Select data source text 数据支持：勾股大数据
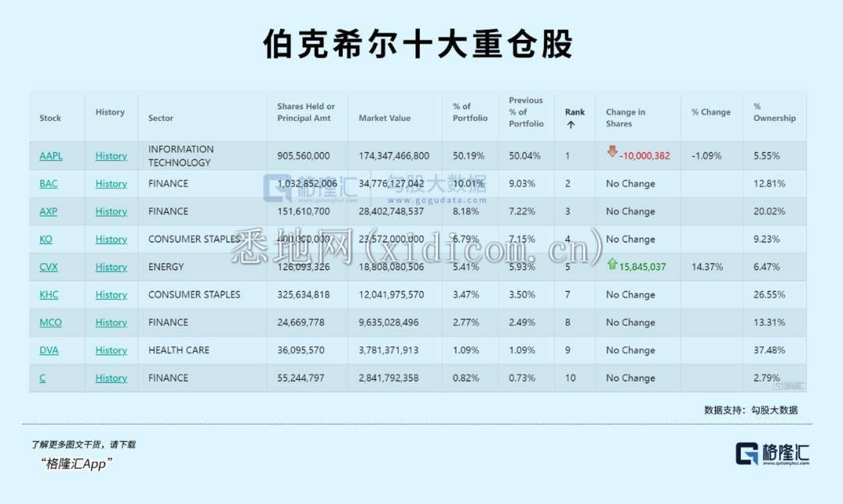The width and height of the screenshot is (843, 504). [751, 410]
